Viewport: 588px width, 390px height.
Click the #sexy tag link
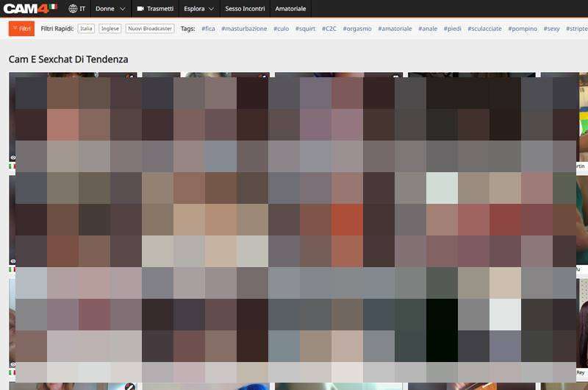(551, 29)
